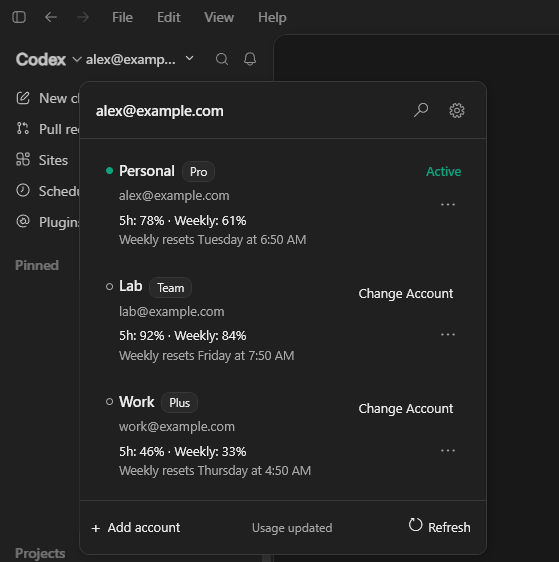Select the Personal account radio dot
Image resolution: width=559 pixels, height=562 pixels.
[110, 171]
